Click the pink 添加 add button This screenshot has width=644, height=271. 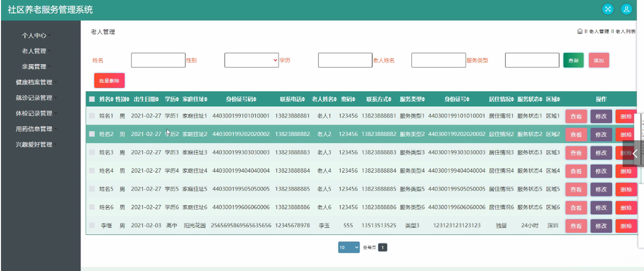(x=599, y=61)
